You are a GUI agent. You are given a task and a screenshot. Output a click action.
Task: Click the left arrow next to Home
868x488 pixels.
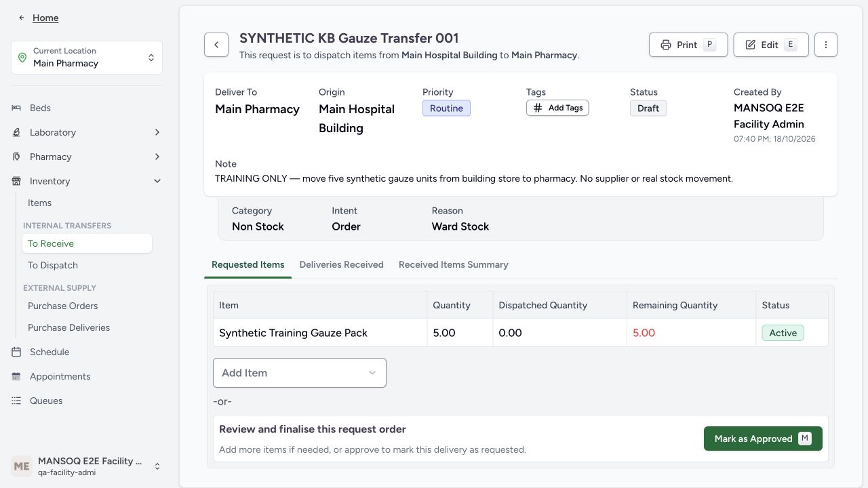[22, 18]
